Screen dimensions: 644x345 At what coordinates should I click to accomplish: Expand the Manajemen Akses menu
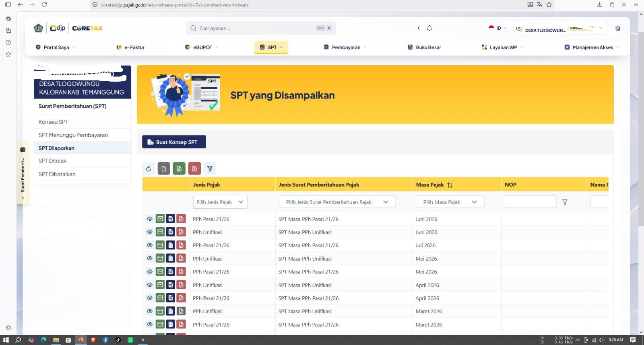tap(592, 47)
